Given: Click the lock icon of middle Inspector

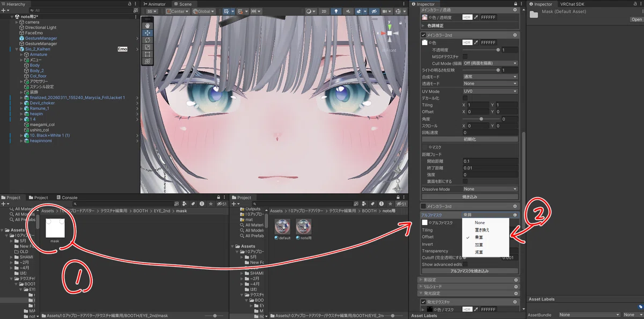Looking at the screenshot, I should pyautogui.click(x=515, y=4).
